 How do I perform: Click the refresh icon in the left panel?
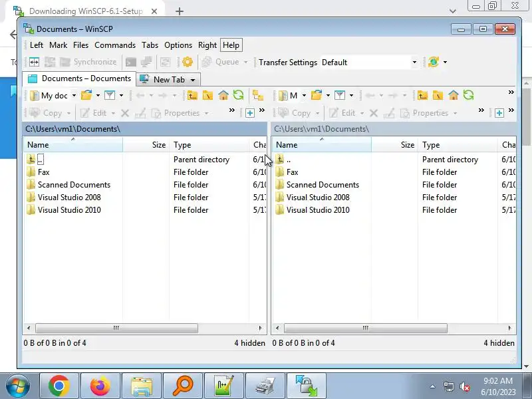(x=239, y=95)
